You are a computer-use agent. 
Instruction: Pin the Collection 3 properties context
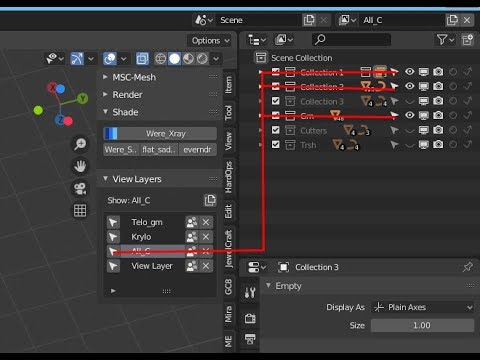(467, 267)
